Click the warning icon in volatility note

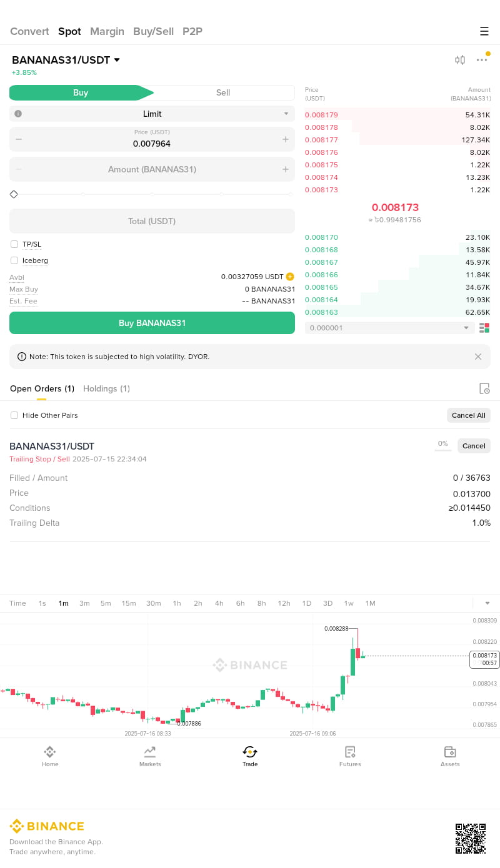point(22,357)
